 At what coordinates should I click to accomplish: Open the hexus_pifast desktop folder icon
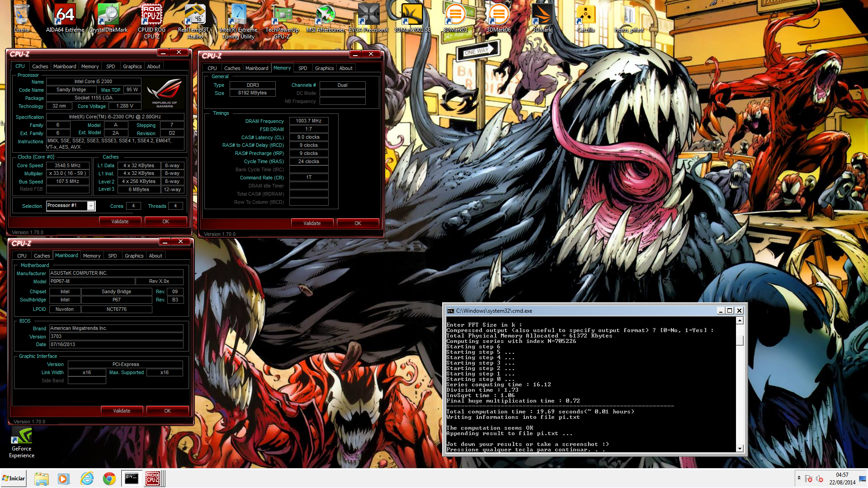point(629,18)
